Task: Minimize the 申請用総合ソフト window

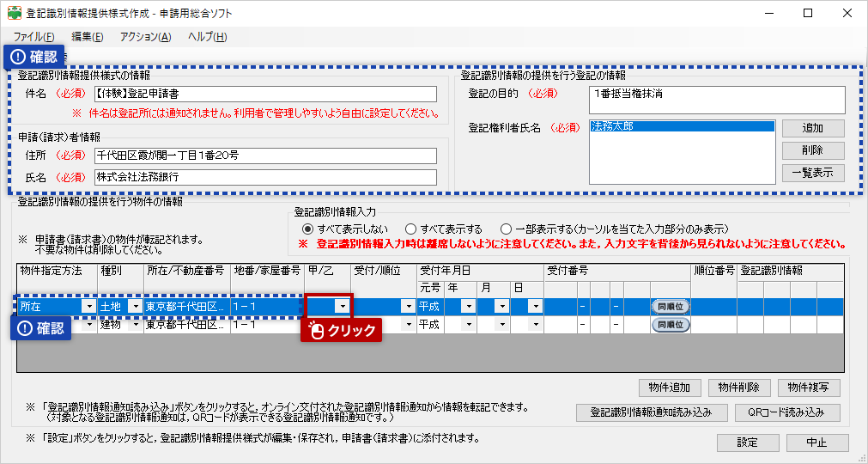Action: tap(769, 13)
